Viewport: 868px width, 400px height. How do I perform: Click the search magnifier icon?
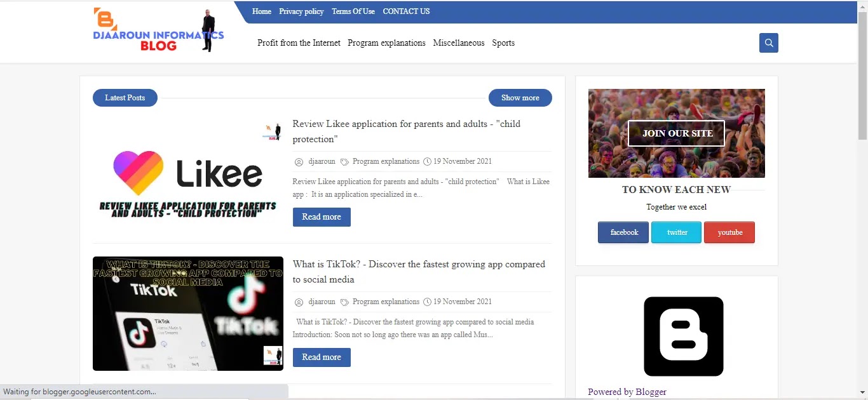[769, 43]
